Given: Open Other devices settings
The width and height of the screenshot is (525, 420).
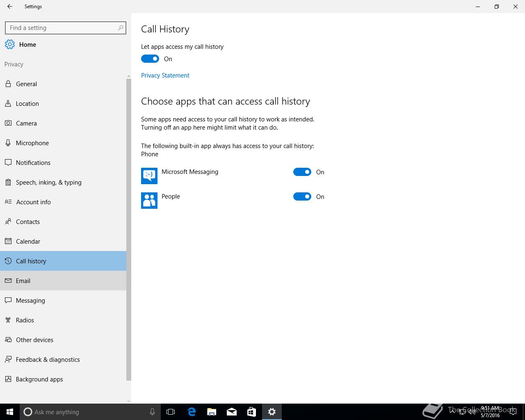Looking at the screenshot, I should 63,340.
